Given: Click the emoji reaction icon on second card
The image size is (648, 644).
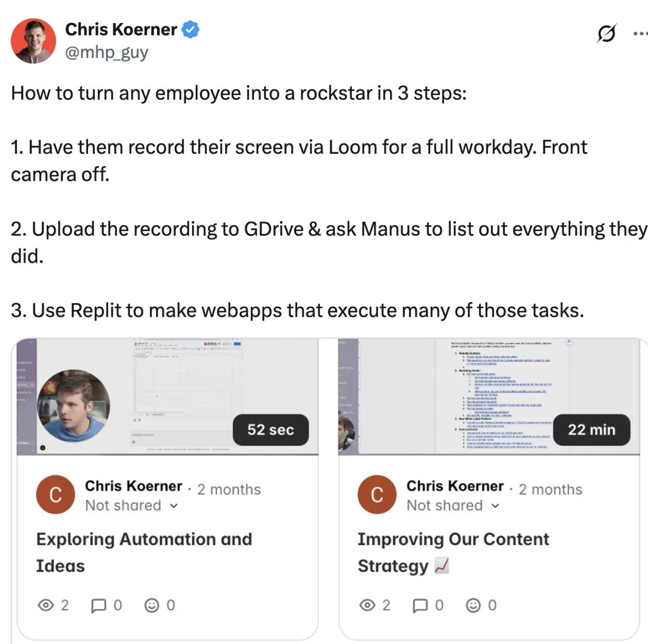Looking at the screenshot, I should (x=473, y=605).
